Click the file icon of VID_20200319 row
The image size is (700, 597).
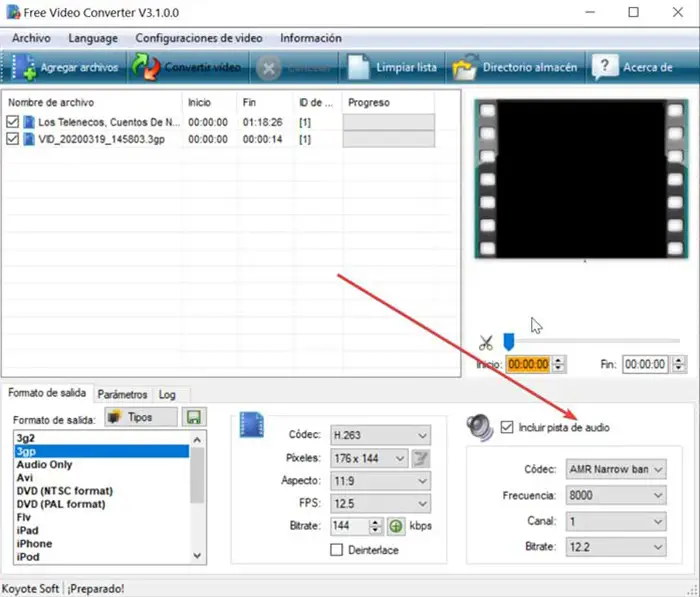(x=29, y=139)
